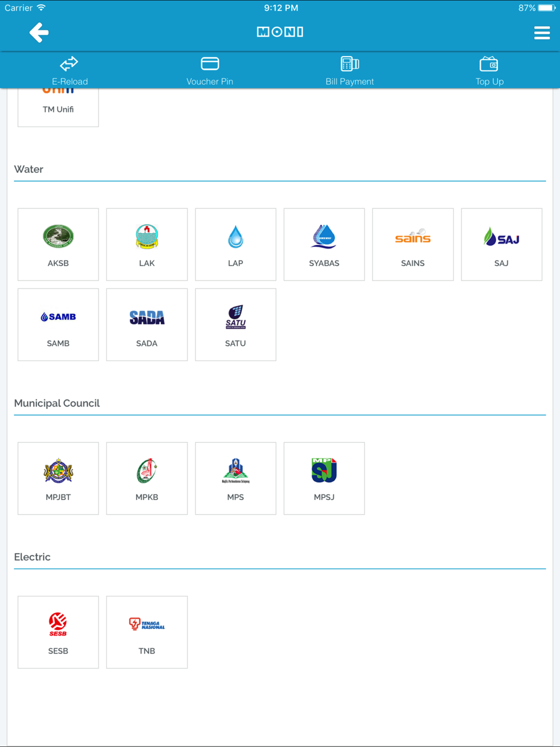Viewport: 560px width, 747px height.
Task: Open the TNB electric biller
Action: pos(147,632)
